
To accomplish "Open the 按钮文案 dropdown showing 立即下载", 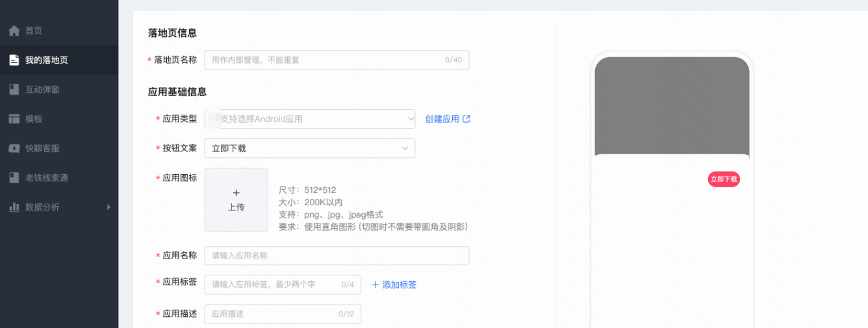I will (x=310, y=148).
